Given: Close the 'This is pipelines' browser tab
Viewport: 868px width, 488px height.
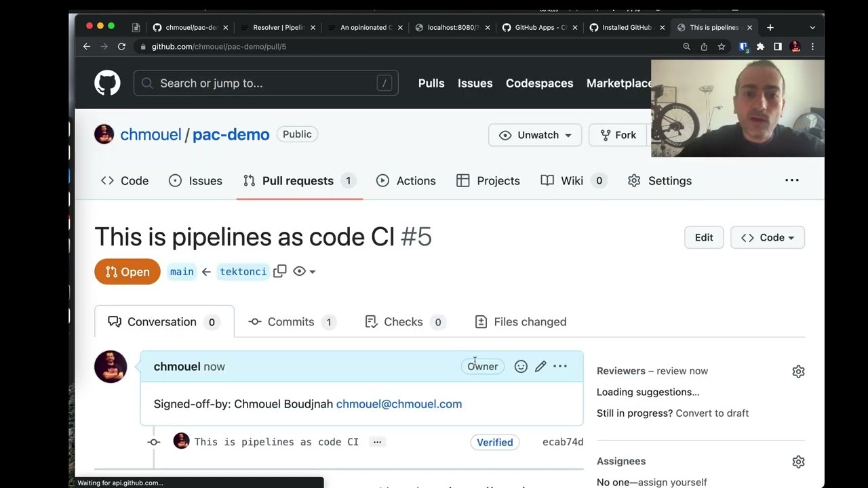Looking at the screenshot, I should pyautogui.click(x=749, y=28).
